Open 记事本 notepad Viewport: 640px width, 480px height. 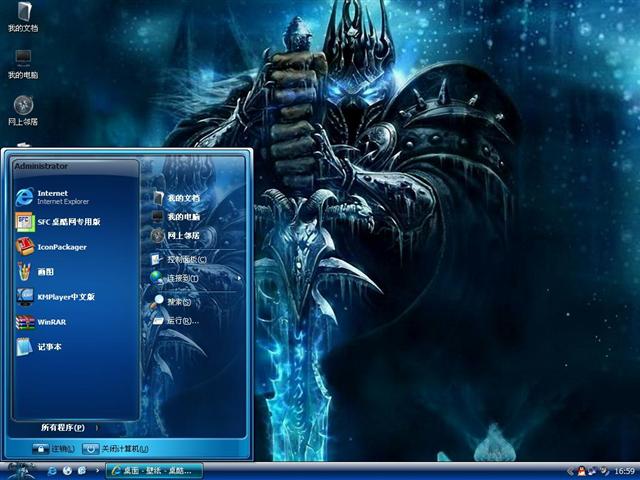39,347
